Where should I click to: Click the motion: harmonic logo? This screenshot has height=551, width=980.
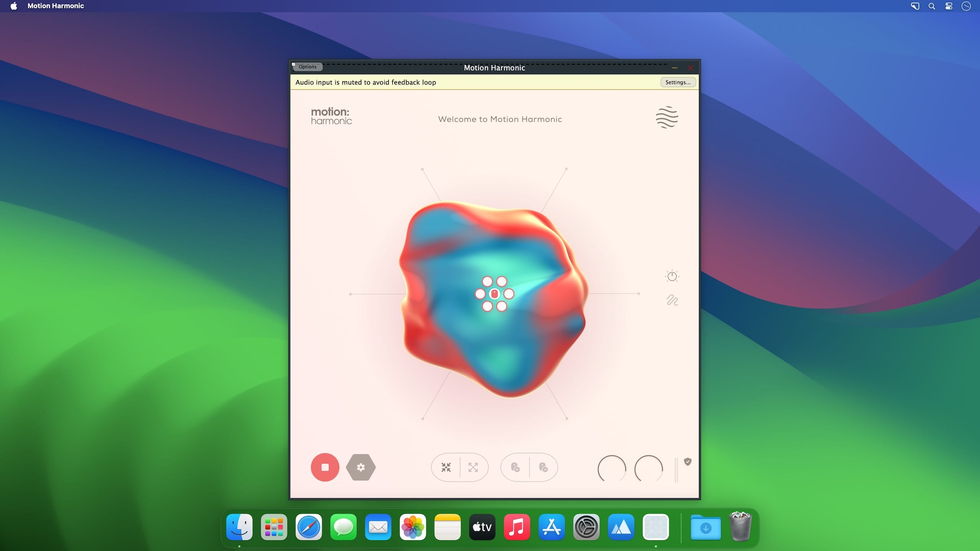tap(331, 116)
